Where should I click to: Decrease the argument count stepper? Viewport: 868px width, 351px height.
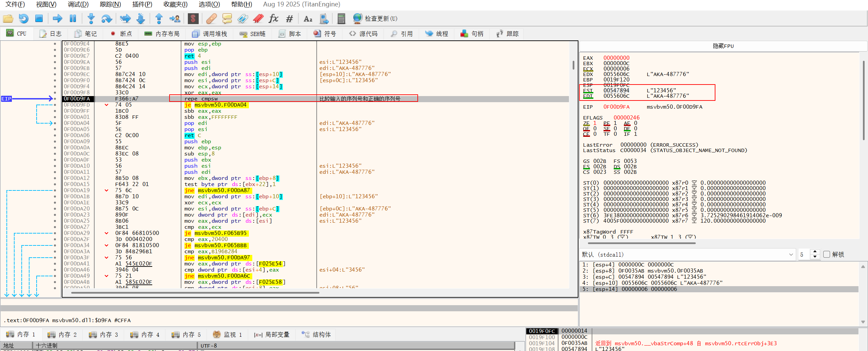[x=815, y=257]
